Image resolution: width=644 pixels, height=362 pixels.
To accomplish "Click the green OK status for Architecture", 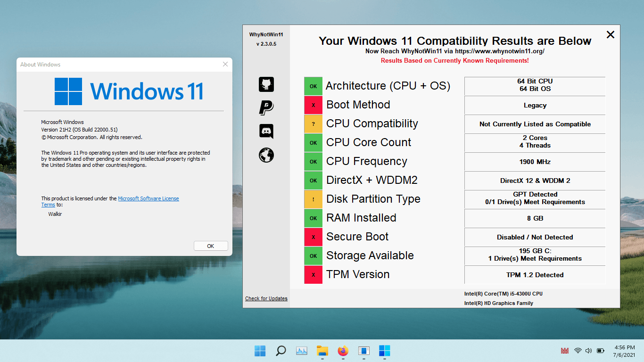I will tap(313, 86).
